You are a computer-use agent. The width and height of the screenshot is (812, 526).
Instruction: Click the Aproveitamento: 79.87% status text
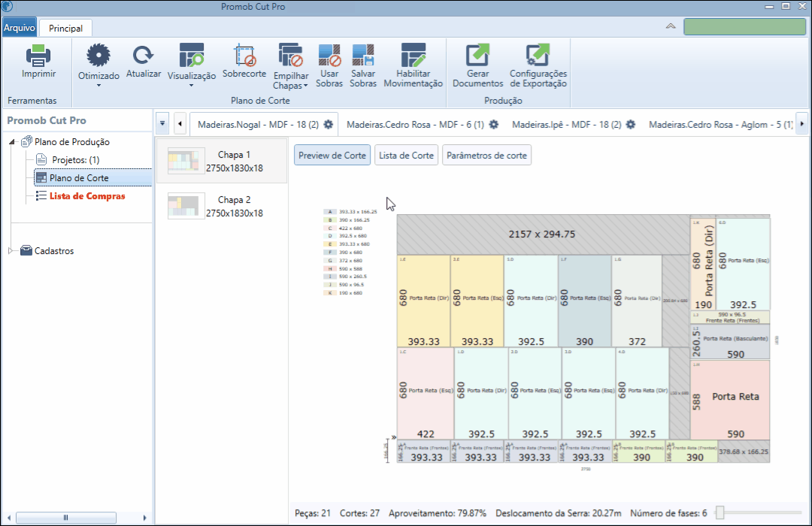click(438, 513)
